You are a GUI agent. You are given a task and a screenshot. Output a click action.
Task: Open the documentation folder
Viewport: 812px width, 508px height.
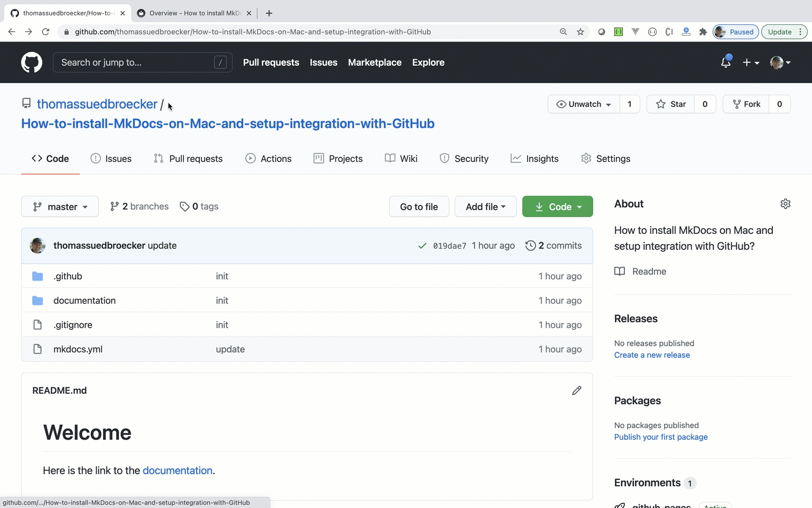point(85,301)
